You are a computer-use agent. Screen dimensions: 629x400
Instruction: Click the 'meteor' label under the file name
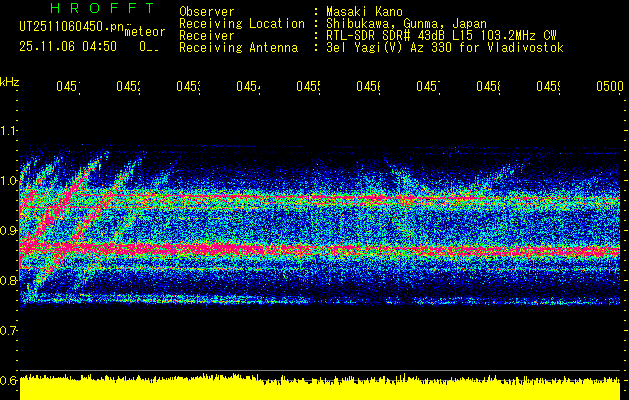point(144,32)
